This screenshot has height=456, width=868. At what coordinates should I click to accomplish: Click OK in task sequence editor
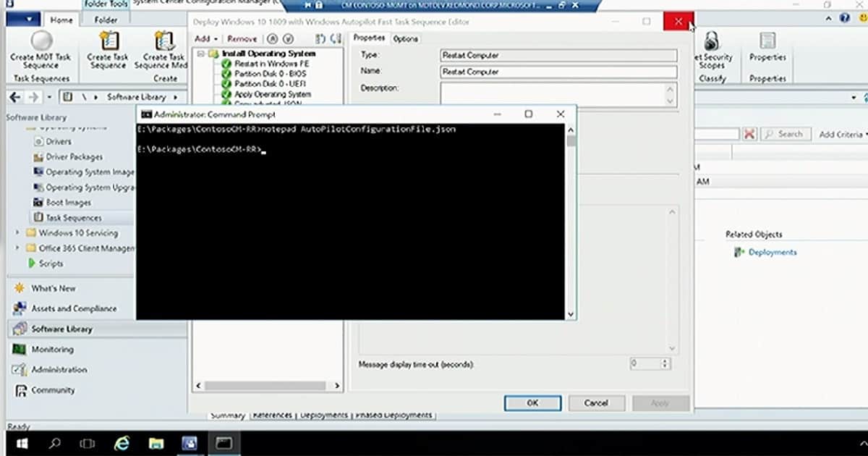pyautogui.click(x=532, y=403)
